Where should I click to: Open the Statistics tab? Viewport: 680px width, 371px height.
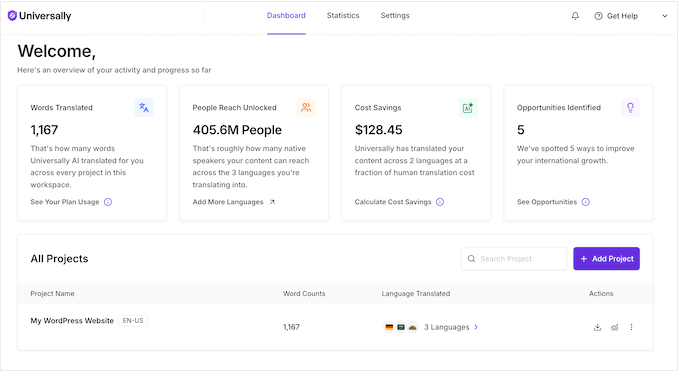[x=343, y=16]
